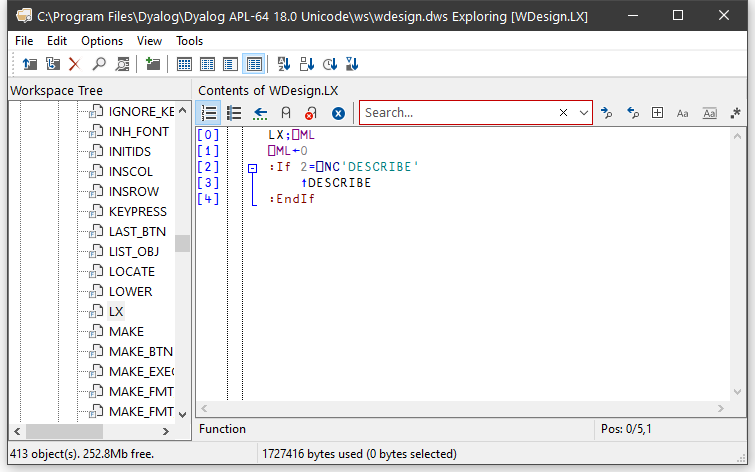Clear the search field with X
755x472 pixels.
pyautogui.click(x=563, y=113)
